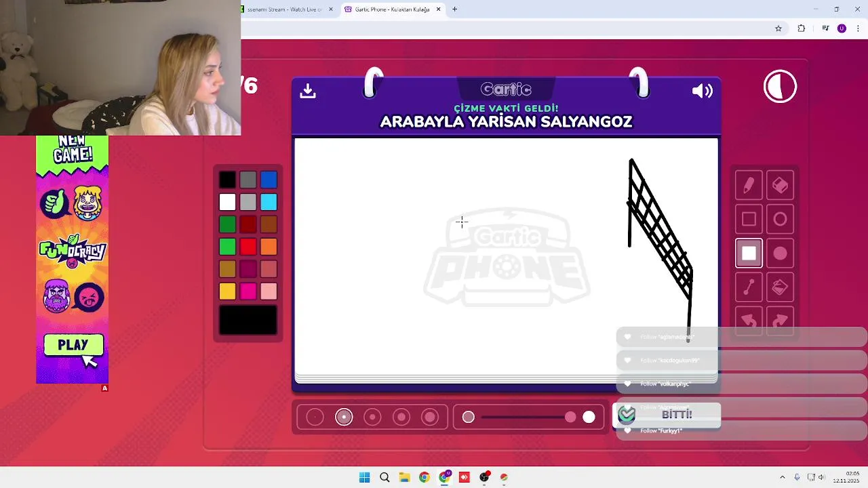Open Windows taskbar search
Viewport: 868px width, 488px height.
tap(384, 477)
